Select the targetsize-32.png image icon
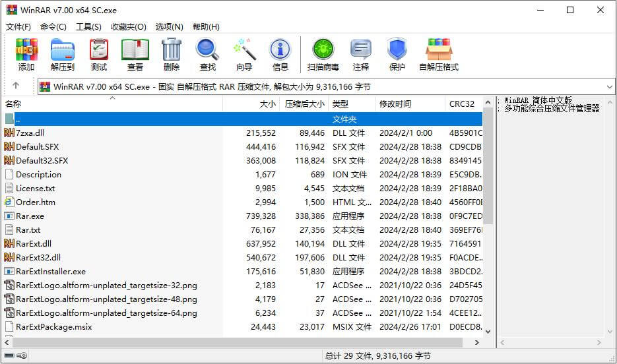 pyautogui.click(x=9, y=285)
